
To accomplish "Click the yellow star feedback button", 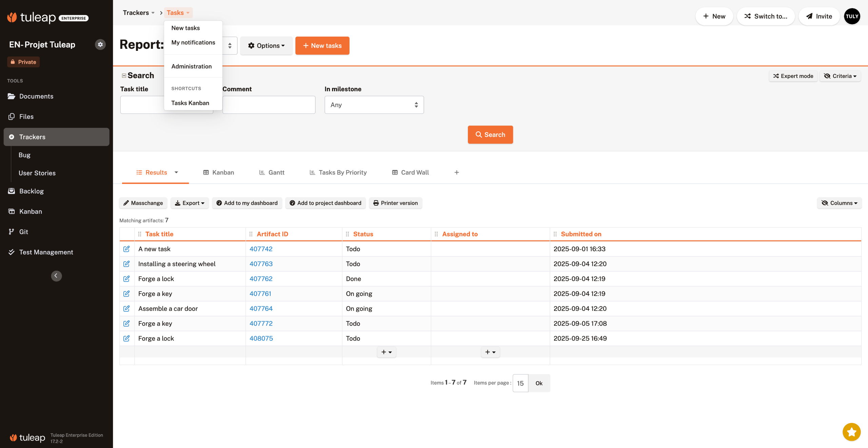I will click(x=851, y=432).
